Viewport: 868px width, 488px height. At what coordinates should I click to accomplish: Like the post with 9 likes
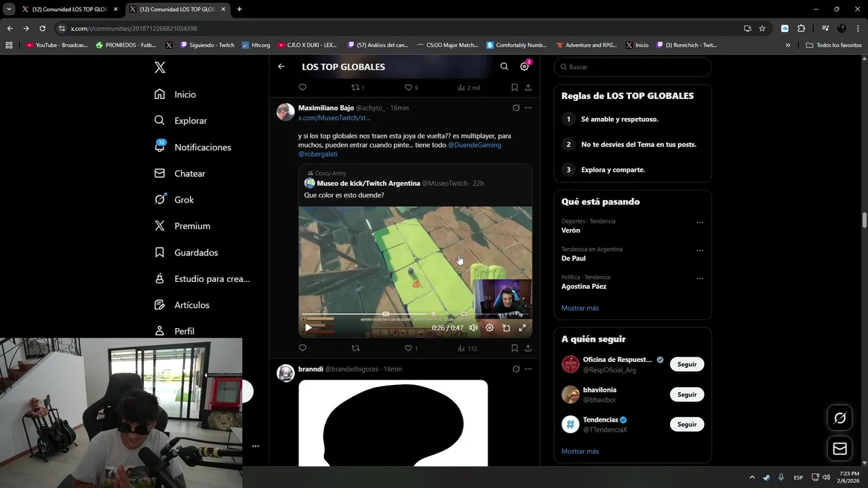point(411,87)
